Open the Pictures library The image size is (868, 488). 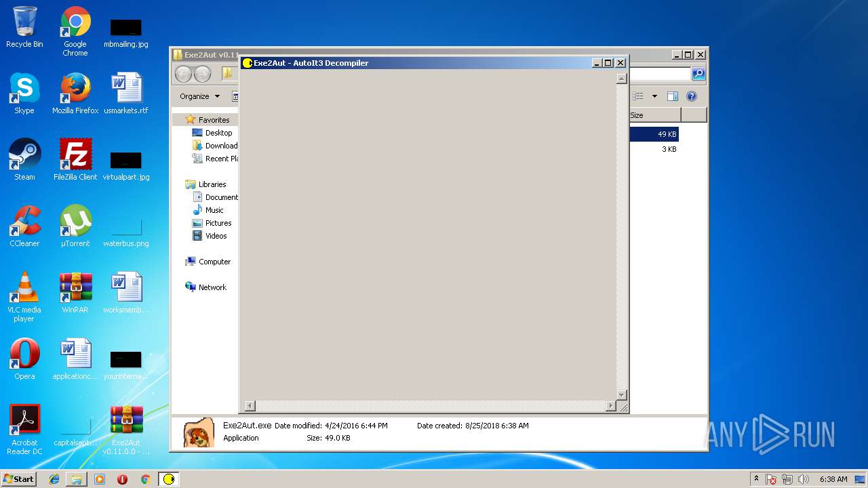pyautogui.click(x=212, y=223)
